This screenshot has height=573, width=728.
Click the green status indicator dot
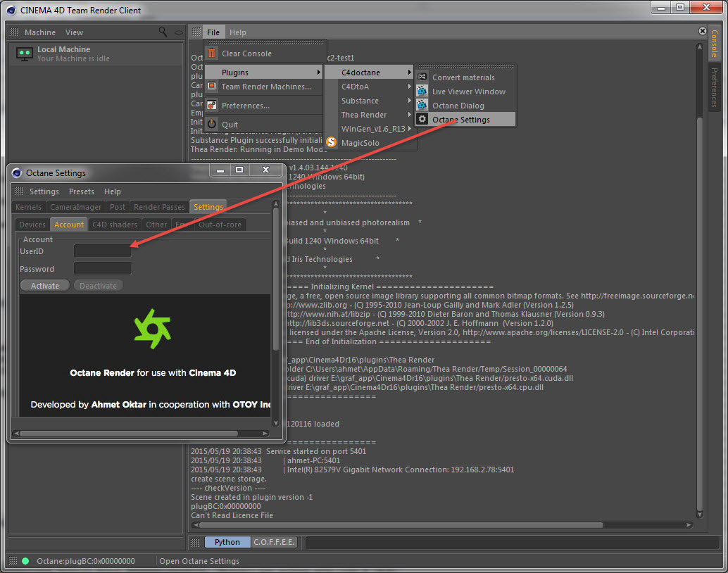(x=25, y=561)
